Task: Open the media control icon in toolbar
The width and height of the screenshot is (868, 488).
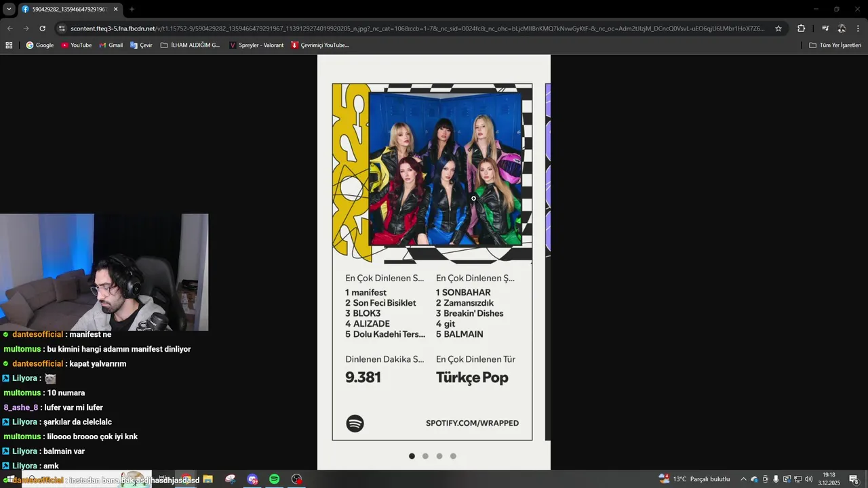Action: pyautogui.click(x=825, y=28)
